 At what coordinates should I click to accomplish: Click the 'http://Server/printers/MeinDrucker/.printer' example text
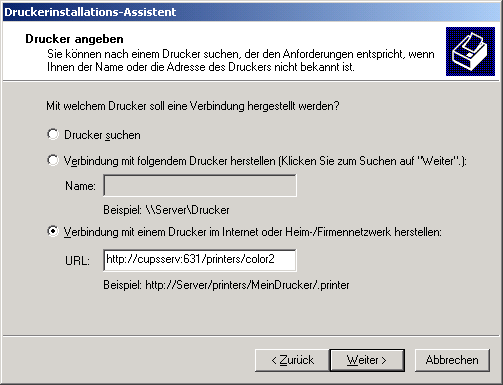(x=247, y=285)
